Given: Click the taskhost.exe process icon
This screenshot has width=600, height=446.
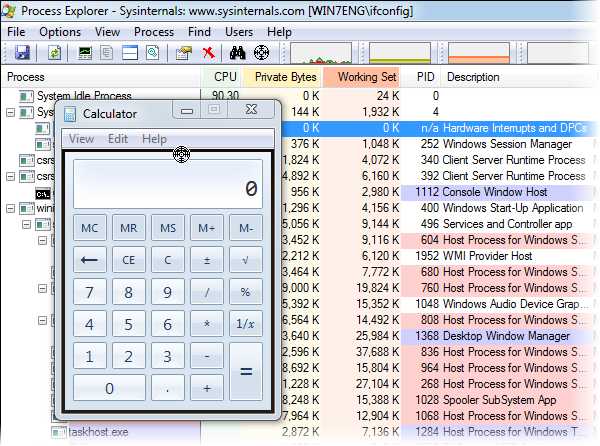Looking at the screenshot, I should pyautogui.click(x=59, y=432).
